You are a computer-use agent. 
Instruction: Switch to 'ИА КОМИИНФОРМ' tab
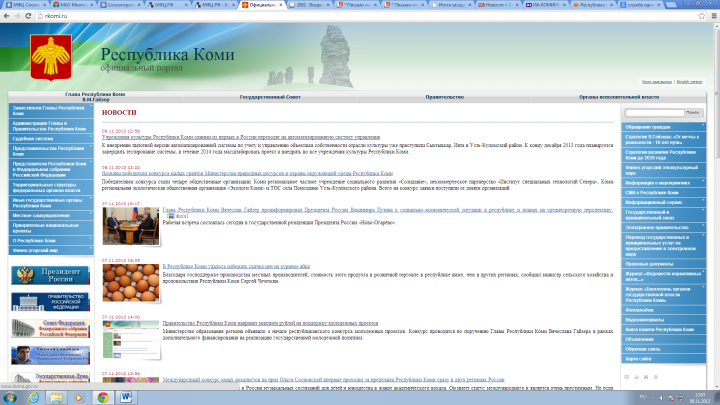[546, 5]
